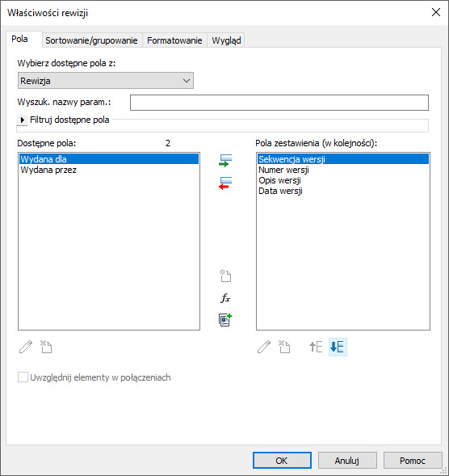Screen dimensions: 449x476
Task: Click the new parameter icon above fx
Action: point(225,276)
